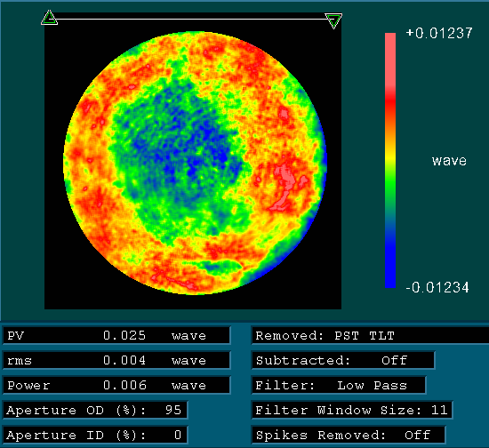Image resolution: width=489 pixels, height=448 pixels.
Task: Toggle the Subtracted: Off setting
Action: pos(343,360)
